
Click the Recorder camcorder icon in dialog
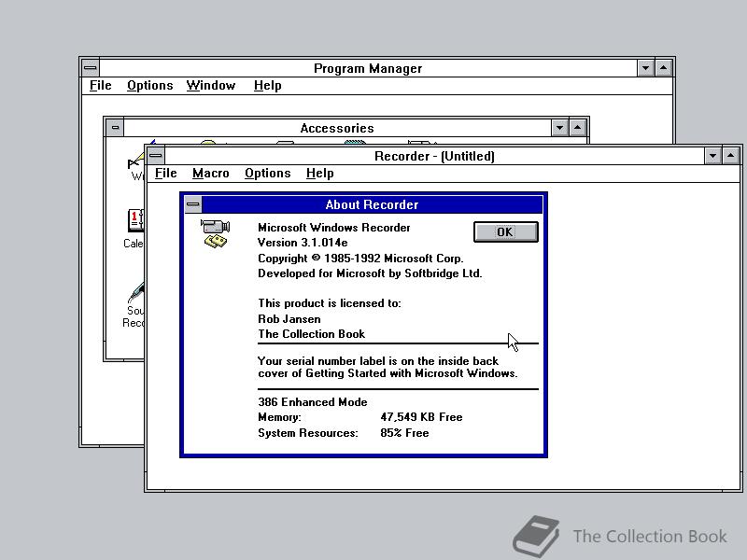pos(216,233)
